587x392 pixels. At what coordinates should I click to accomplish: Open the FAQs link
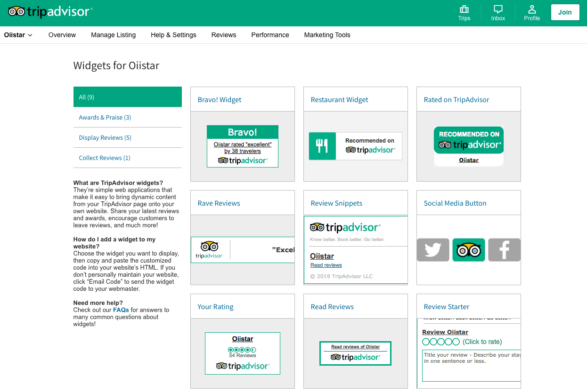(x=121, y=310)
